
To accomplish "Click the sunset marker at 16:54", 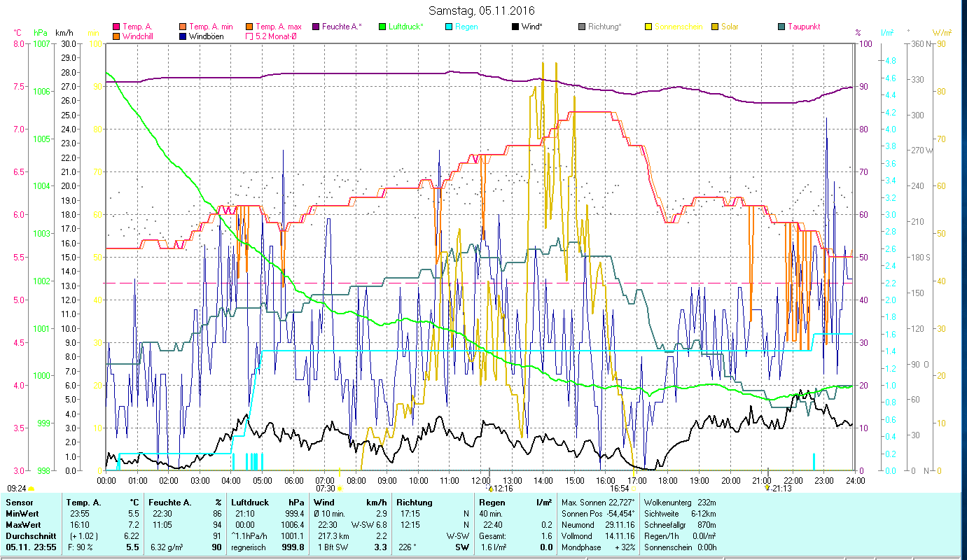I will click(633, 489).
